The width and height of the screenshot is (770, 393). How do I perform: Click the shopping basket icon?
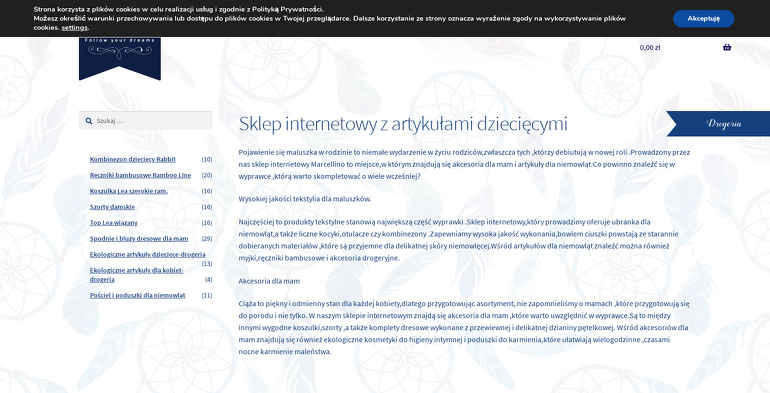tap(727, 48)
